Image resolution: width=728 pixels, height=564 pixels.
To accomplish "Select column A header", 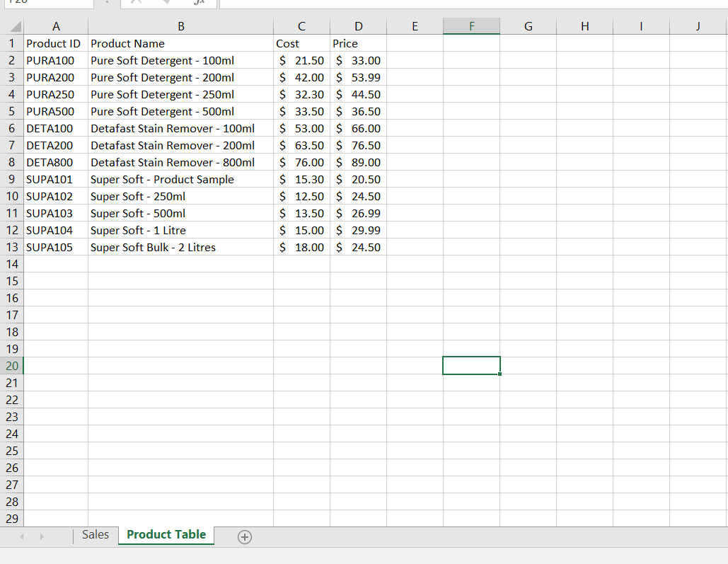I will 56,25.
